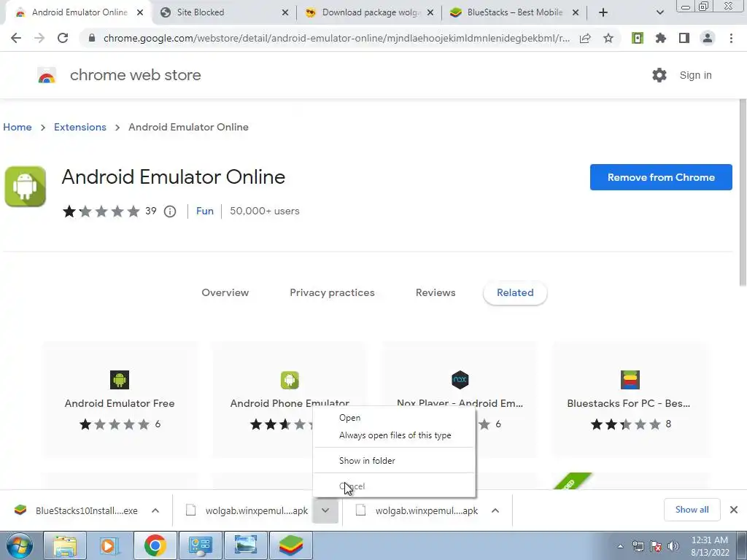Open the Fun category link
Viewport: 747px width, 560px height.
tap(205, 211)
